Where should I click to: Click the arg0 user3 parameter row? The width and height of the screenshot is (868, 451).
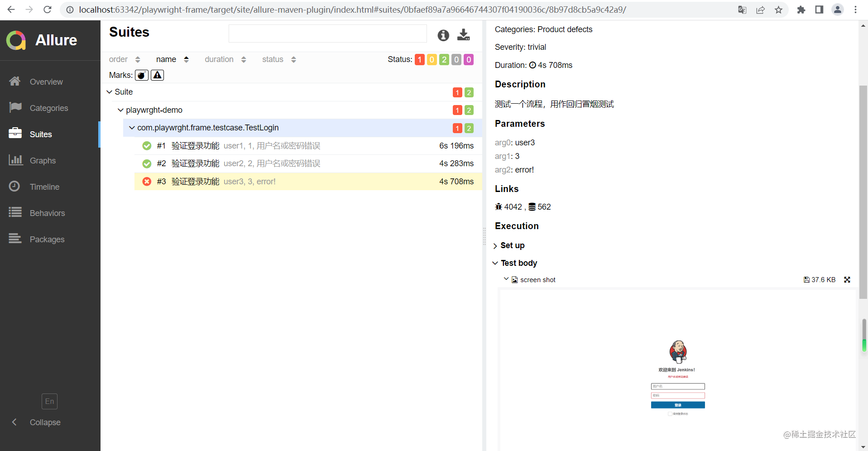[515, 143]
